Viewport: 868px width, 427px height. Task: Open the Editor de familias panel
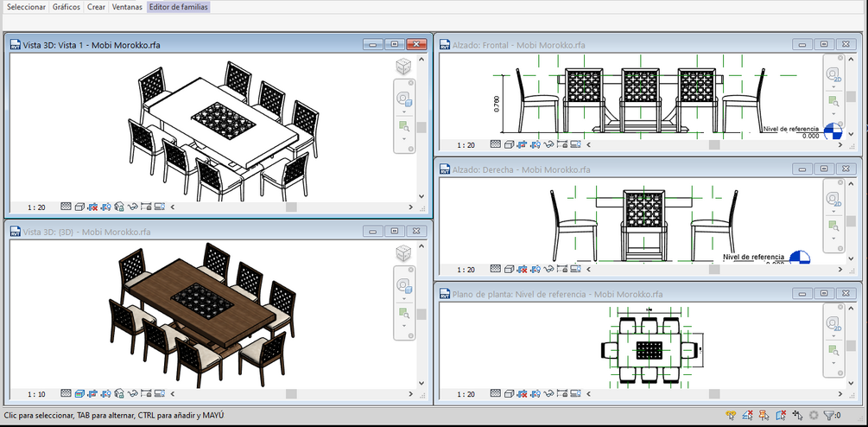pos(178,7)
